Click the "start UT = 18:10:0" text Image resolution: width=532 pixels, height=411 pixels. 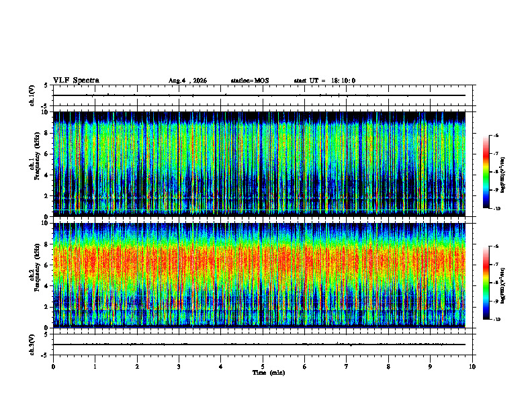coord(324,81)
